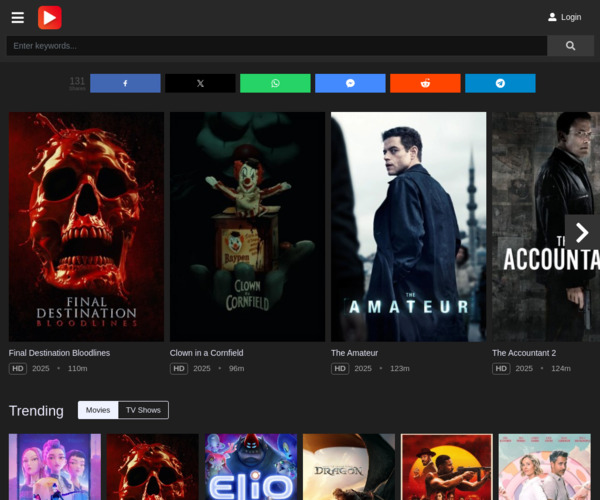Click '124m' duration under The Accountant 2
Image resolution: width=600 pixels, height=500 pixels.
561,368
